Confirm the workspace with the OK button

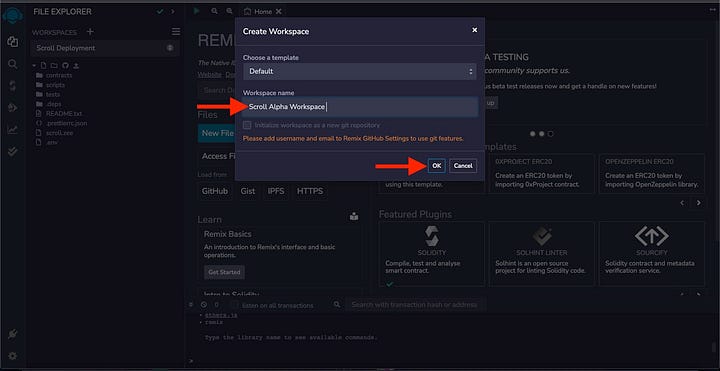(x=436, y=166)
